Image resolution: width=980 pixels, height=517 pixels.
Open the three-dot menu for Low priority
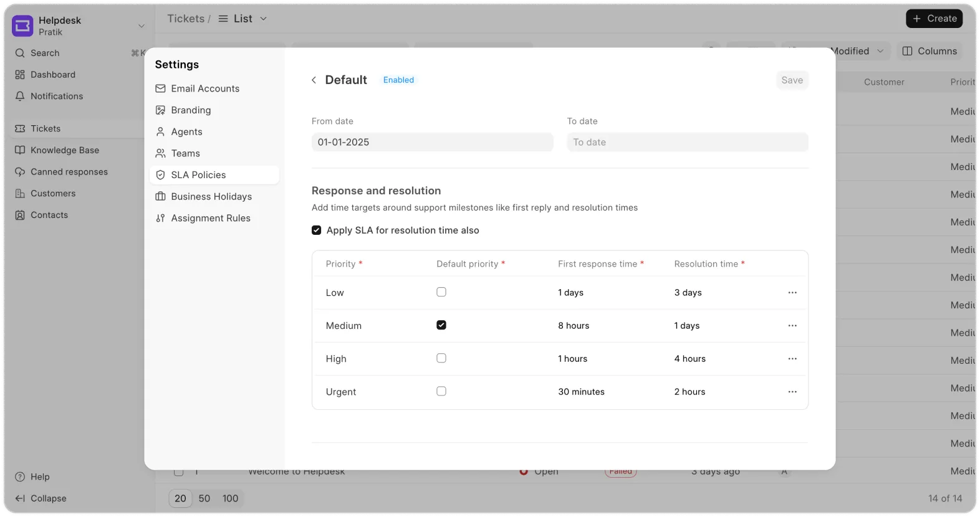tap(792, 293)
